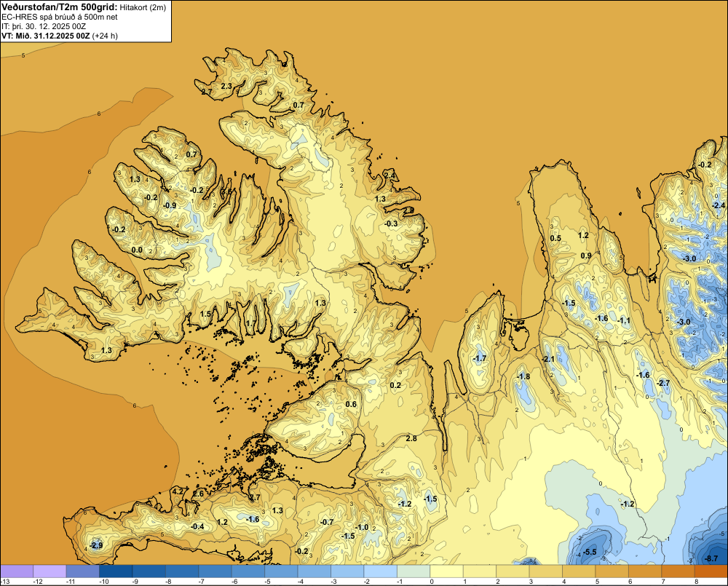Click the '(+24 h)' forecast offset text

(x=105, y=36)
